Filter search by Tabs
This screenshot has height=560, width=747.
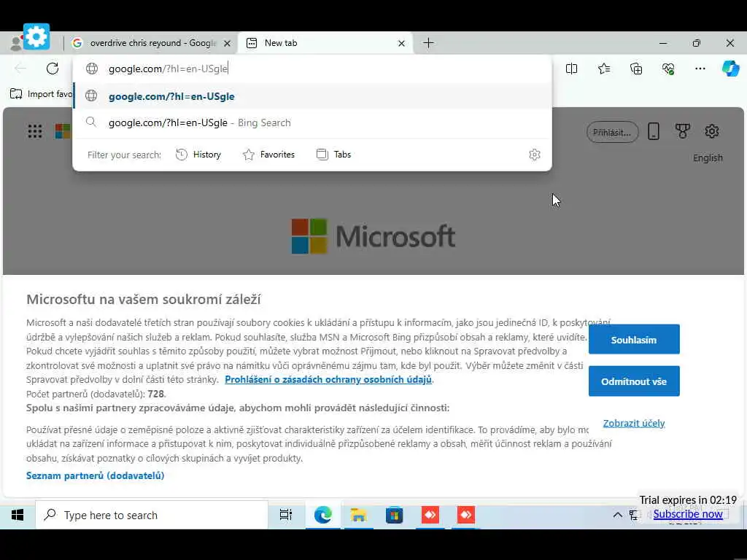pos(333,155)
